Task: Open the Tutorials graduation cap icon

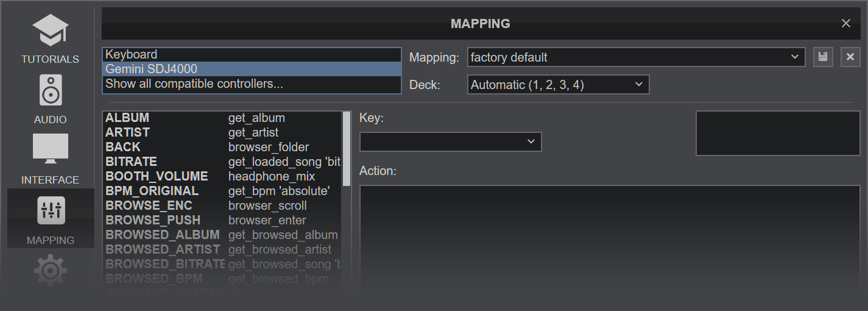Action: coord(50,31)
